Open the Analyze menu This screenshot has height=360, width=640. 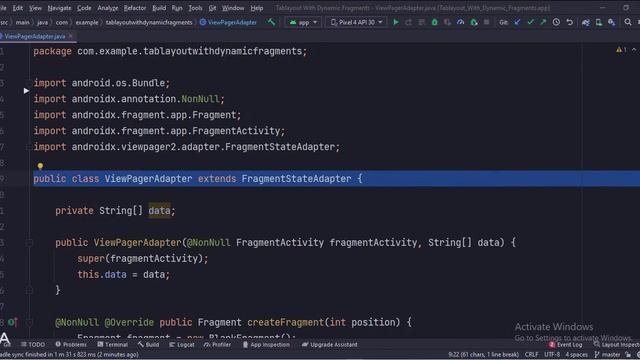(x=107, y=8)
